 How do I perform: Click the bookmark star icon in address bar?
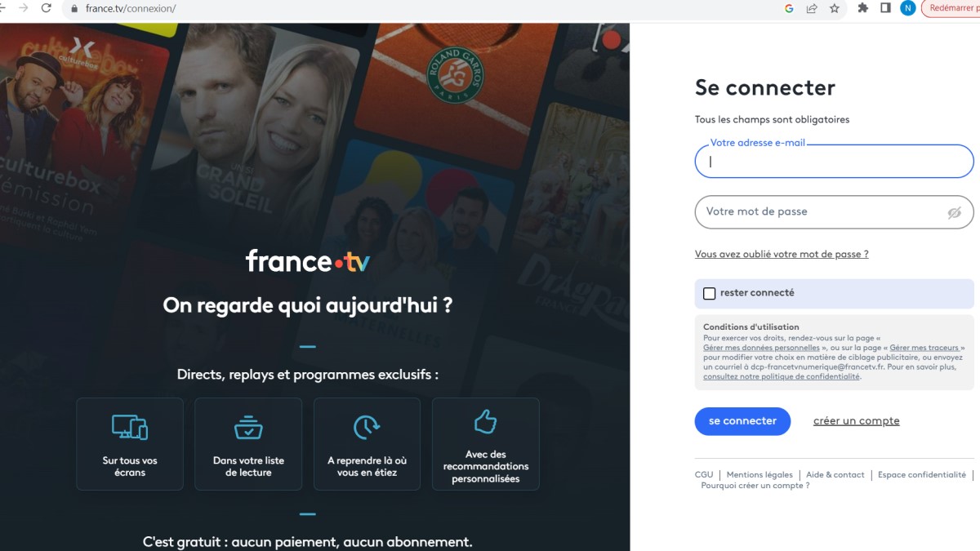(x=834, y=8)
